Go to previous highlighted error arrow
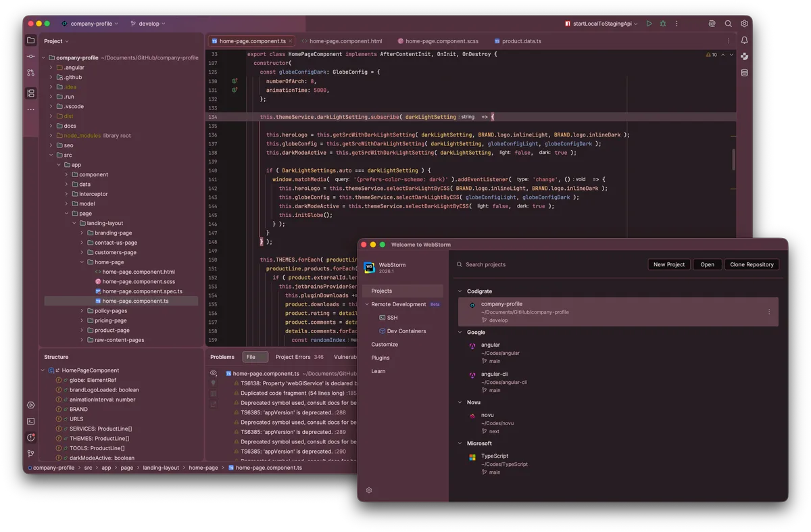Image resolution: width=811 pixels, height=532 pixels. (x=722, y=55)
